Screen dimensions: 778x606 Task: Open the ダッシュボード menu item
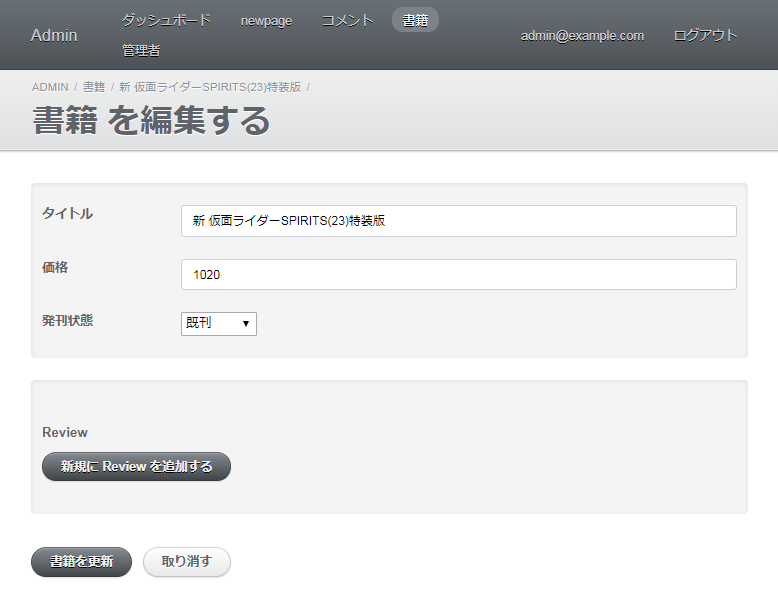[x=166, y=20]
